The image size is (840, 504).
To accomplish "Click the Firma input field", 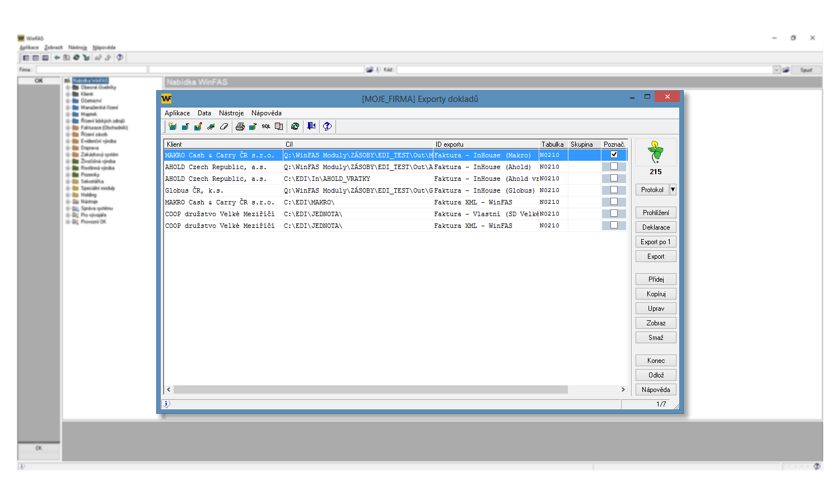I will click(92, 70).
